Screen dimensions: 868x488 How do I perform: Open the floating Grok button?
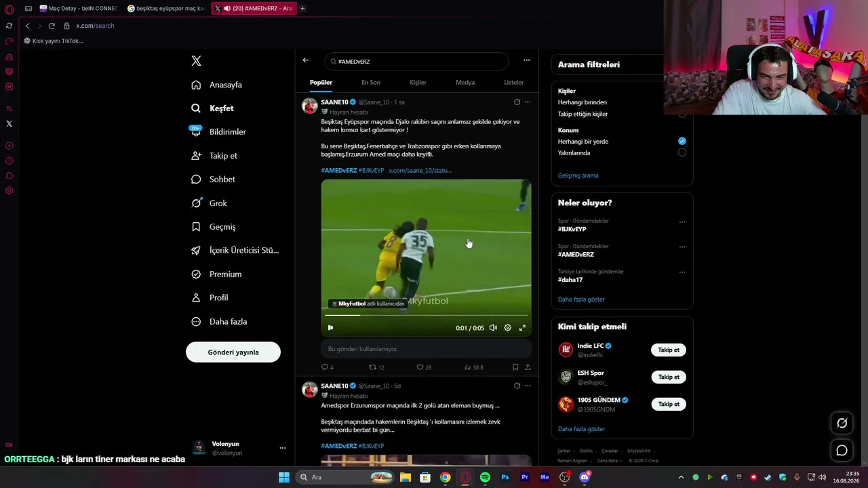(842, 423)
